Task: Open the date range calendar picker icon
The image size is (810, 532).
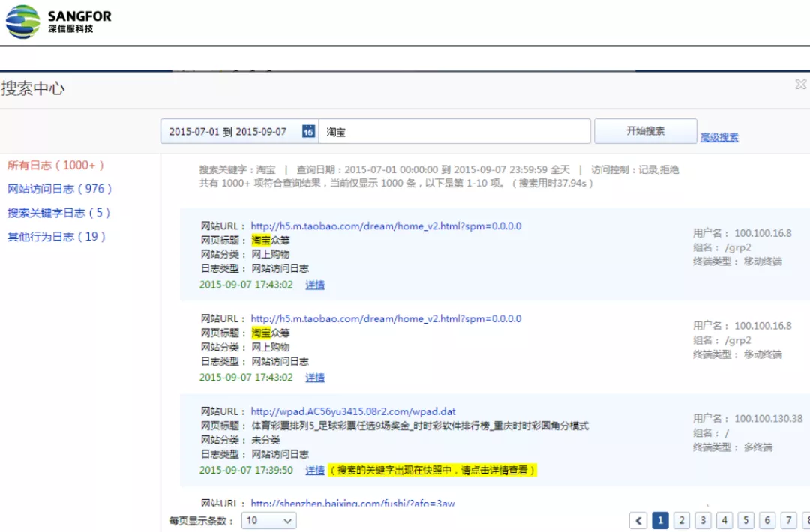Action: coord(308,131)
